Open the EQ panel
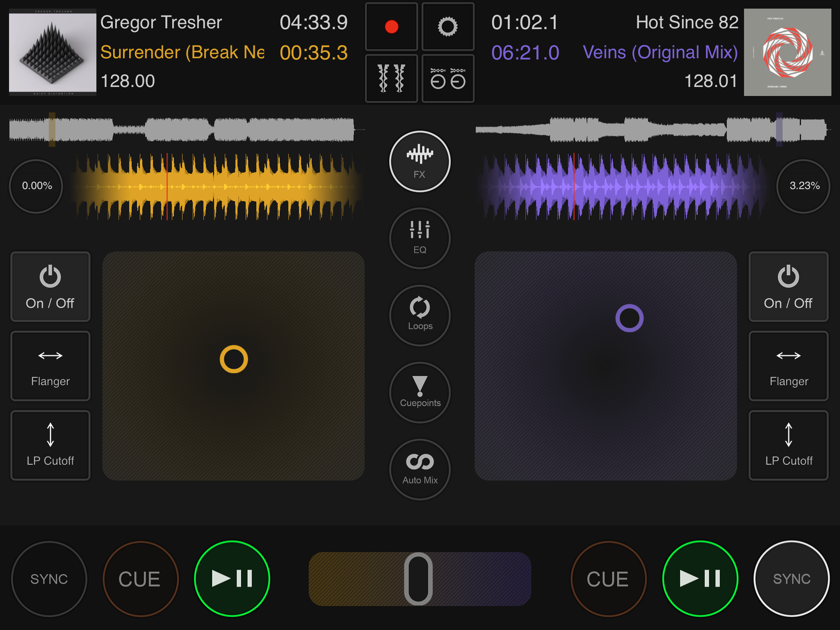This screenshot has width=840, height=630. [x=420, y=238]
